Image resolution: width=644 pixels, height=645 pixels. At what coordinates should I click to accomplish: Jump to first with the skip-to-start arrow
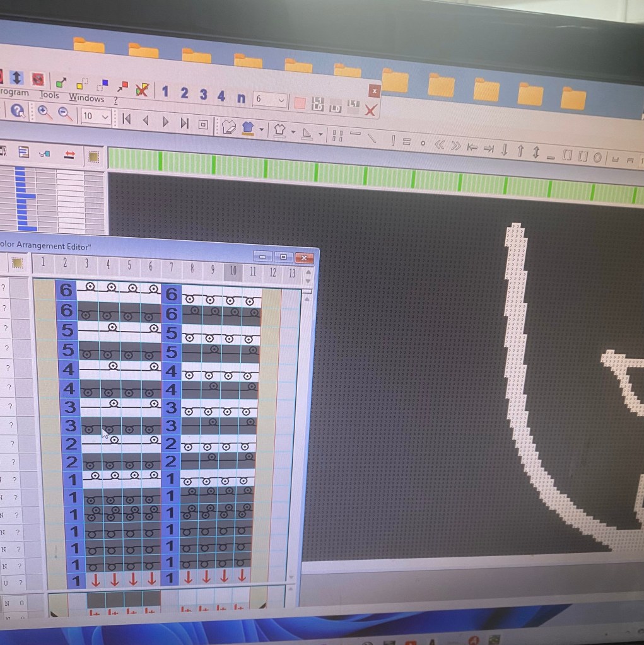[x=126, y=119]
